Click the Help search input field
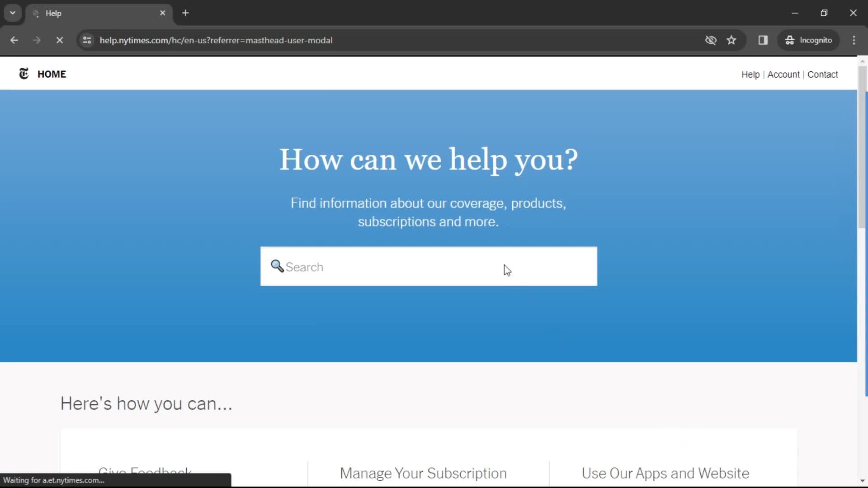 pyautogui.click(x=428, y=266)
